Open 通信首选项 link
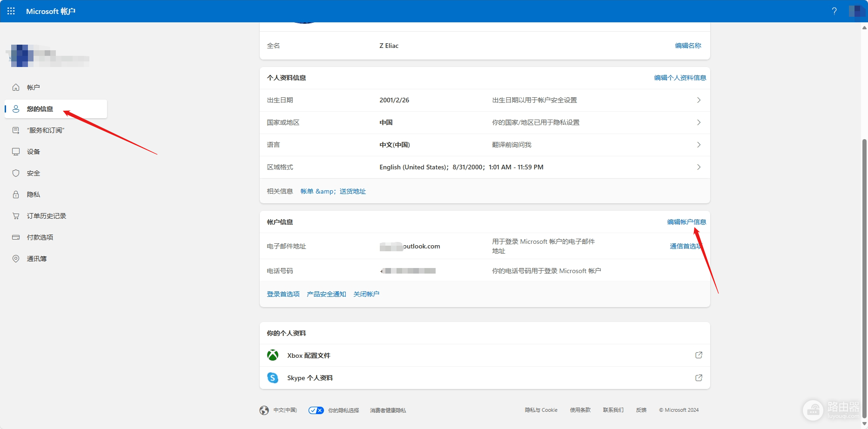The width and height of the screenshot is (868, 429). [x=686, y=246]
